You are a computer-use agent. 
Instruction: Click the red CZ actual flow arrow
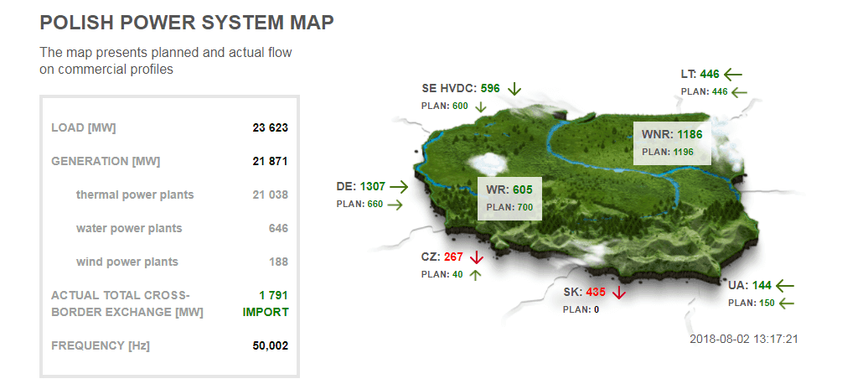point(477,257)
